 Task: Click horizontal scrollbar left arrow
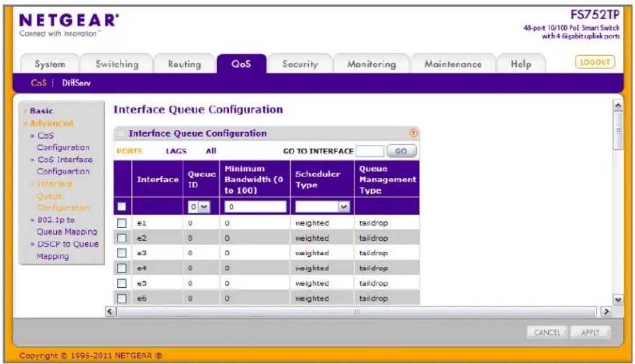110,311
